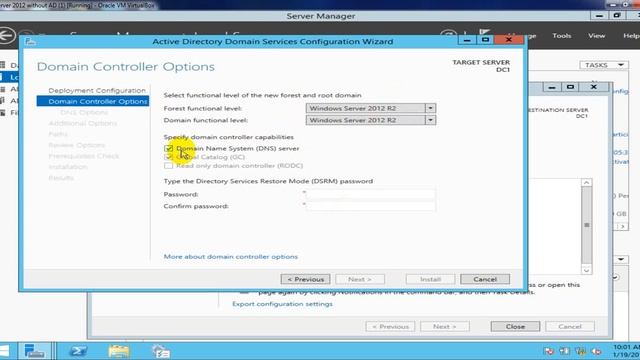Open the fourth taskbar application icon

(161, 351)
